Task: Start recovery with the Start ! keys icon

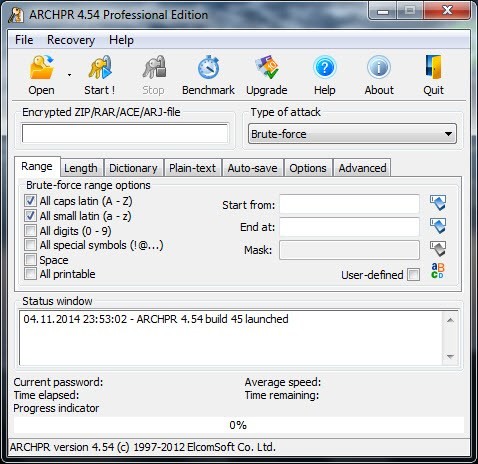Action: 100,68
